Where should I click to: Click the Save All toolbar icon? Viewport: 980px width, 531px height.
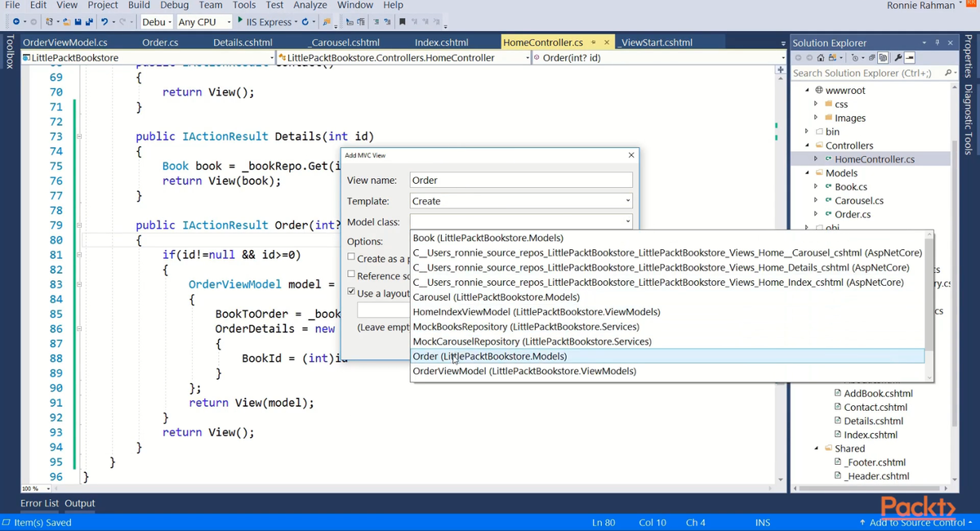pyautogui.click(x=89, y=22)
